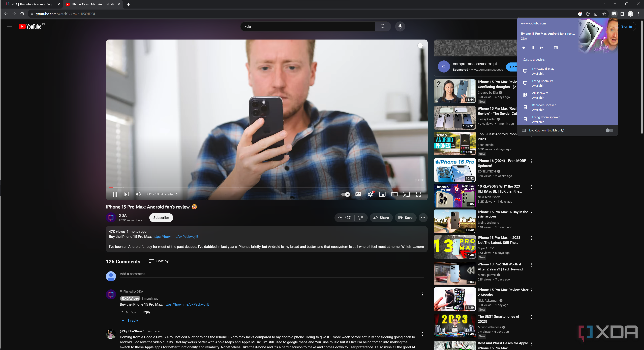Open the XDA channel avatar

[x=111, y=218]
